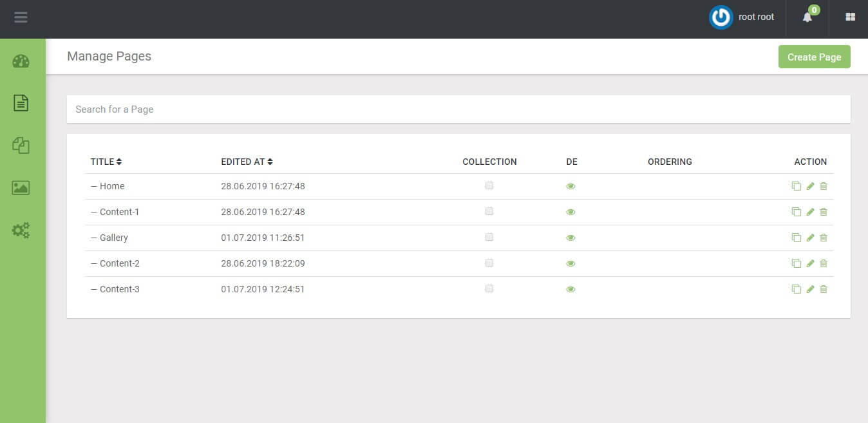Image resolution: width=868 pixels, height=423 pixels.
Task: Click the Collection column header
Action: click(x=489, y=162)
